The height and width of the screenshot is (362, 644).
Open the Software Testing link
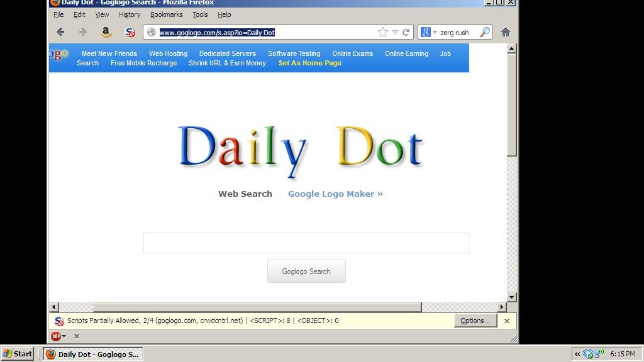294,53
